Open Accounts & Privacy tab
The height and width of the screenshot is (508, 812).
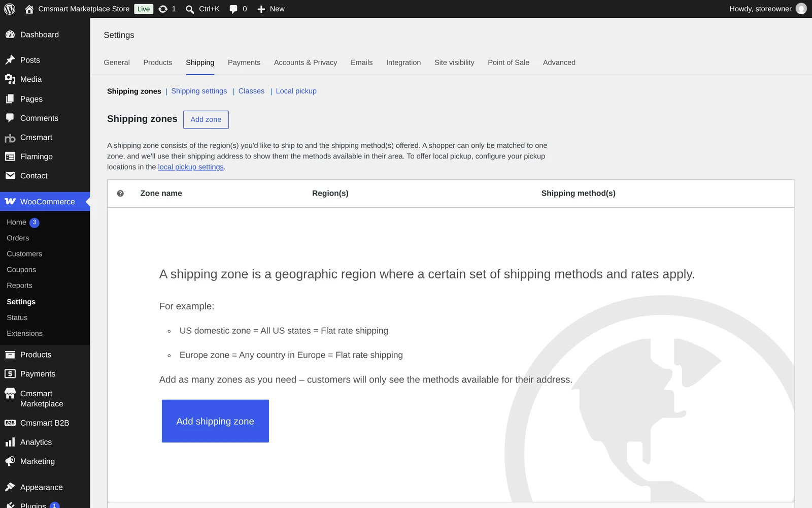(x=306, y=62)
